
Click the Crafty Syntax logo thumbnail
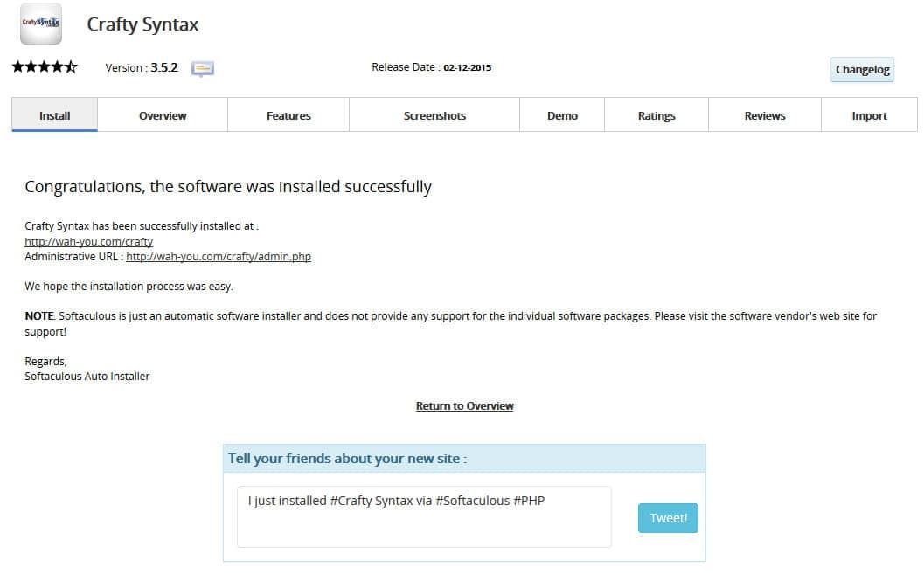tap(41, 24)
